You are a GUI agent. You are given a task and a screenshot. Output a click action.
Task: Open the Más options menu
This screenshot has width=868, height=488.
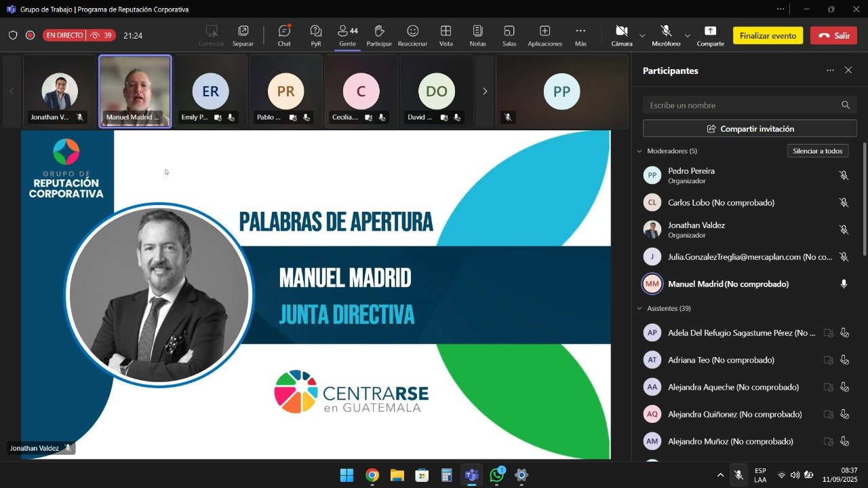click(x=580, y=35)
